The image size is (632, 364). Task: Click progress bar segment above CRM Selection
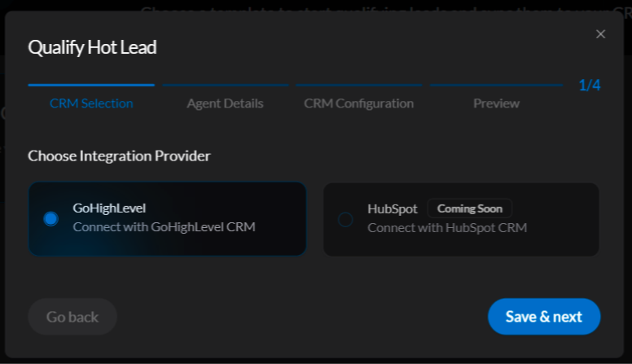(x=91, y=85)
